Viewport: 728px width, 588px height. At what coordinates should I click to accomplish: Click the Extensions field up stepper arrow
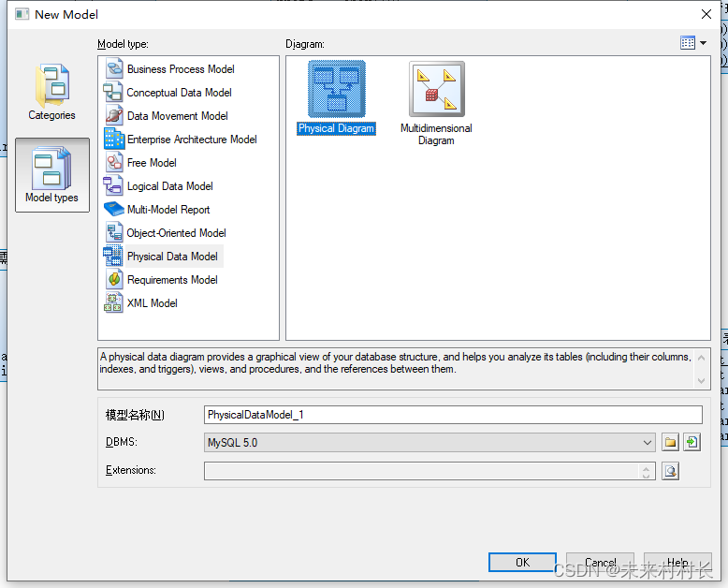[x=646, y=467]
